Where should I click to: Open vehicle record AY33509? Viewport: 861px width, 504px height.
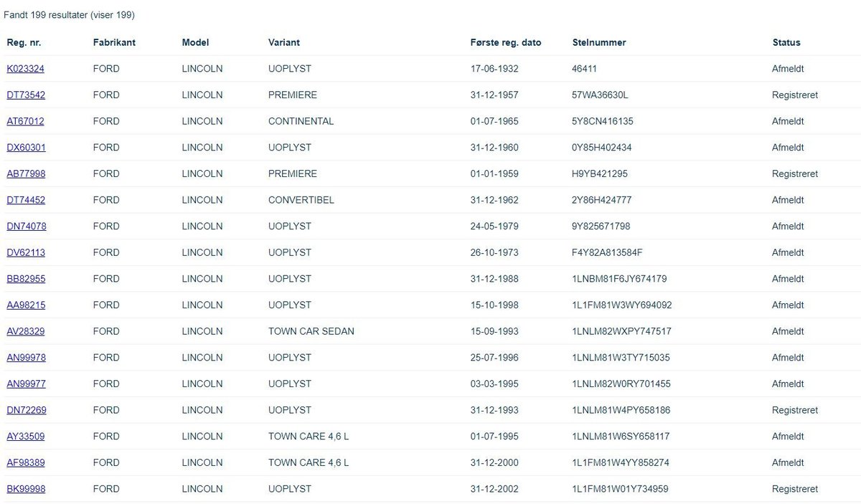tap(26, 437)
